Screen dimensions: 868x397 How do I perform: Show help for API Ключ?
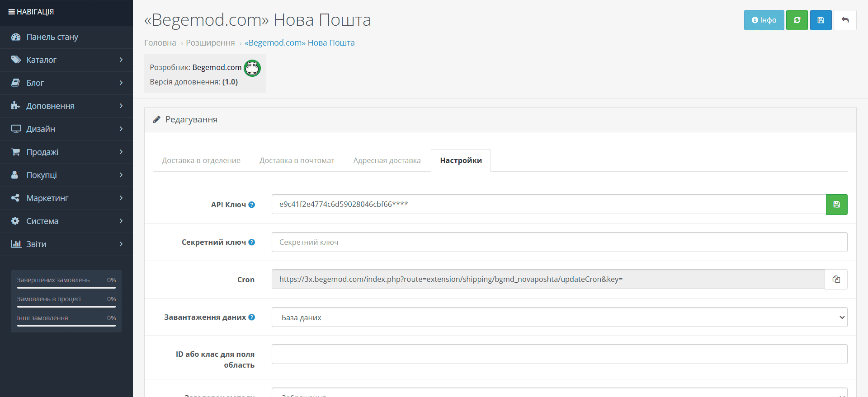pos(252,205)
